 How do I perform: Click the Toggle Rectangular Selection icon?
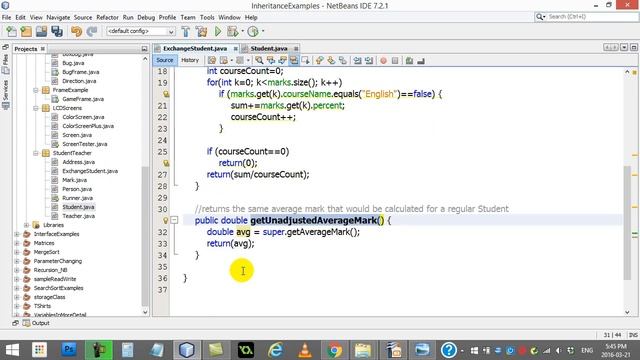click(x=305, y=60)
